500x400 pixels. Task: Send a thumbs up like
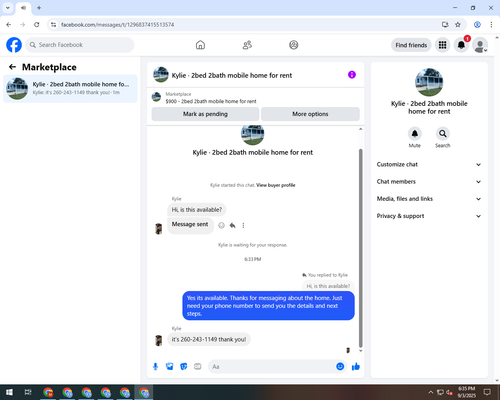coord(356,367)
